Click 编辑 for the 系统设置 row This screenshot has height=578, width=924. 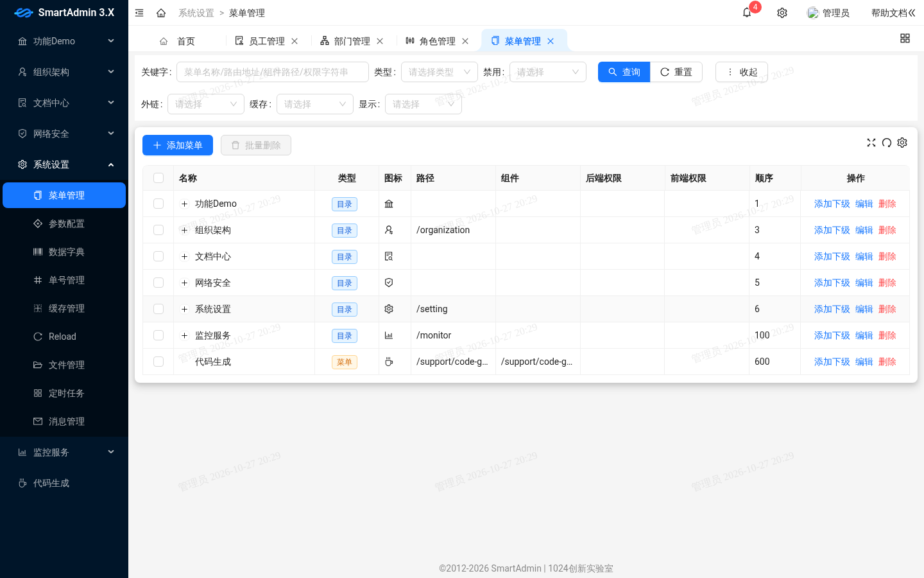click(x=864, y=309)
